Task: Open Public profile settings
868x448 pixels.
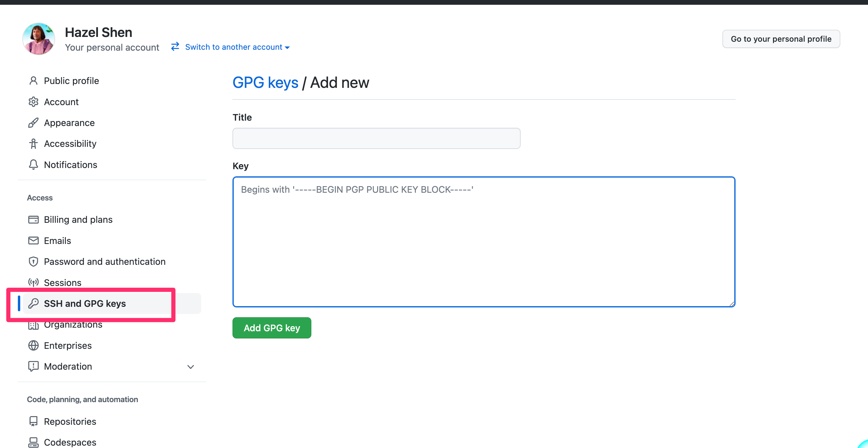Action: click(112, 81)
